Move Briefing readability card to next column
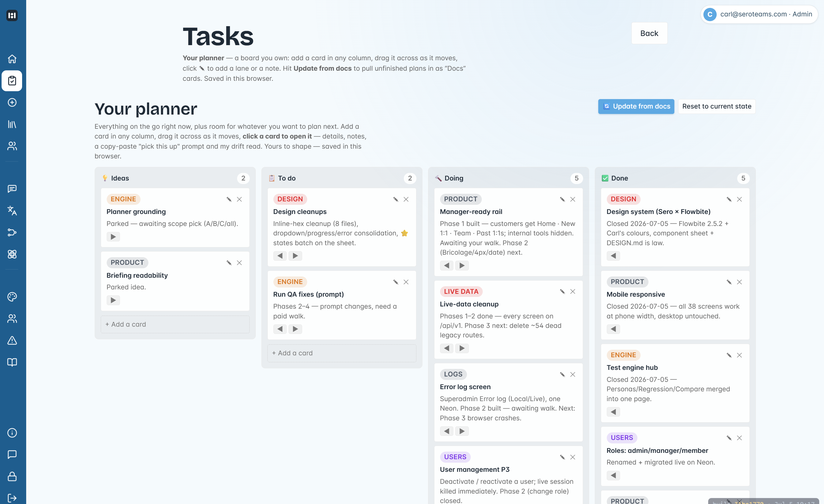 point(113,300)
